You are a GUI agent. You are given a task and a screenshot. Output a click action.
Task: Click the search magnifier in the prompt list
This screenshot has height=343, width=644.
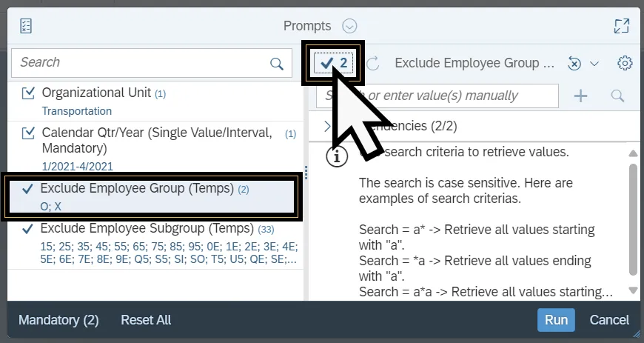click(277, 63)
